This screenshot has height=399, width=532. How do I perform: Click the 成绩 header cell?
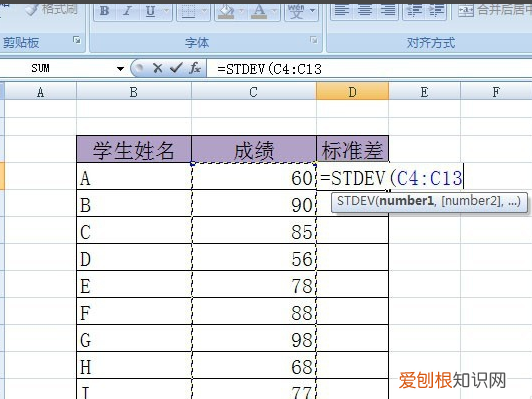tap(254, 149)
